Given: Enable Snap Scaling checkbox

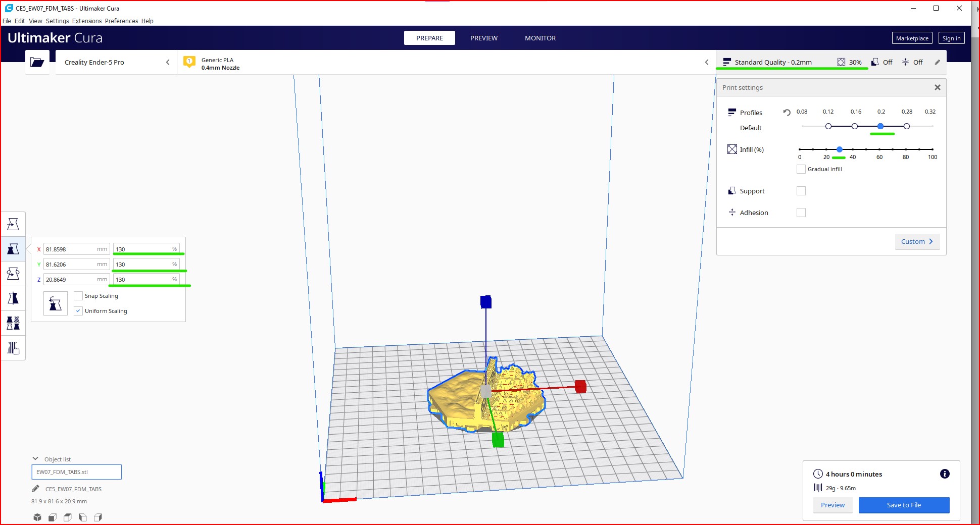Looking at the screenshot, I should (x=78, y=296).
